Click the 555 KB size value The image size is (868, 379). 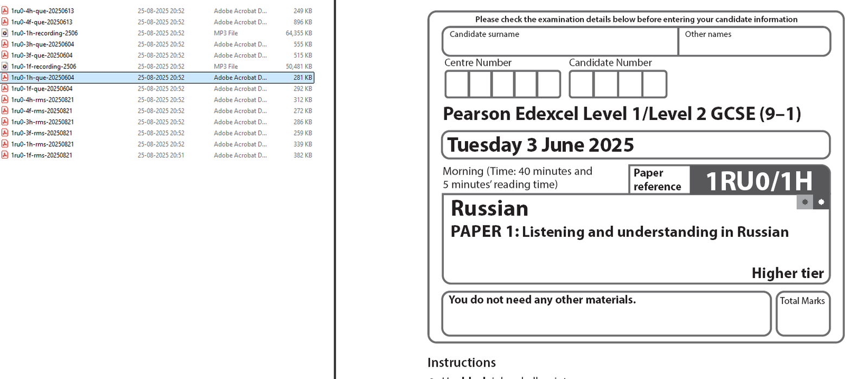coord(303,44)
